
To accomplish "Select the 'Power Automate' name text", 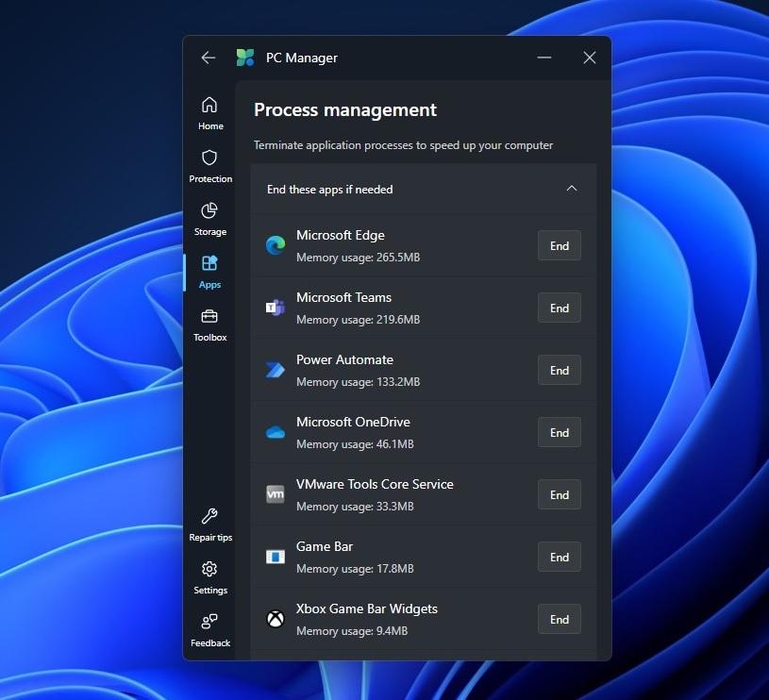I will (344, 359).
